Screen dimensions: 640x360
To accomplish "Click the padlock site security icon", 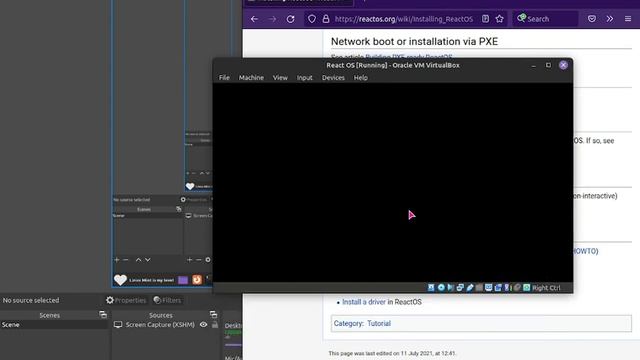I will click(326, 19).
